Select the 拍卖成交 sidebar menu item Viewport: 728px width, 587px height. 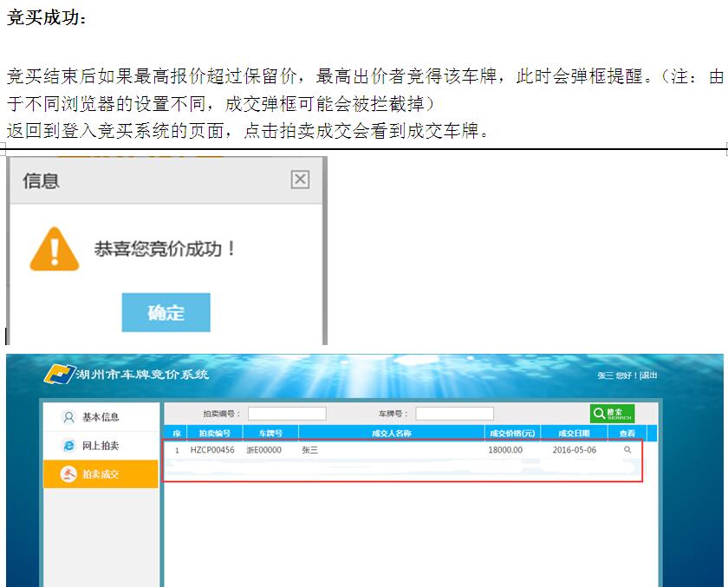coord(101,474)
